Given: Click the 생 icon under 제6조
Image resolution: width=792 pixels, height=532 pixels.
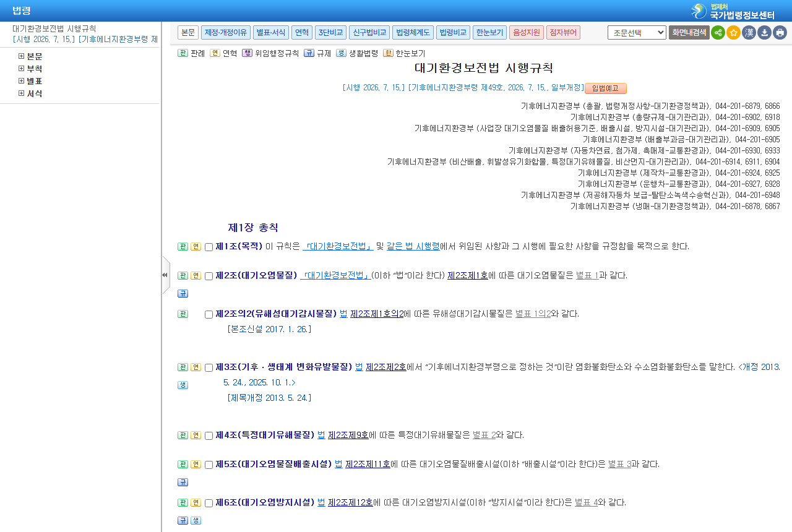Looking at the screenshot, I should click(196, 520).
